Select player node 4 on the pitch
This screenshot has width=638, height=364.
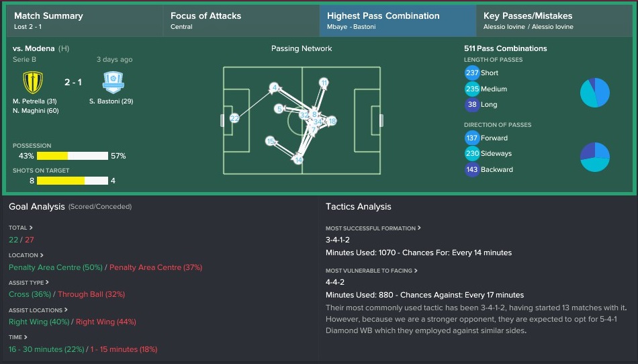pyautogui.click(x=274, y=87)
